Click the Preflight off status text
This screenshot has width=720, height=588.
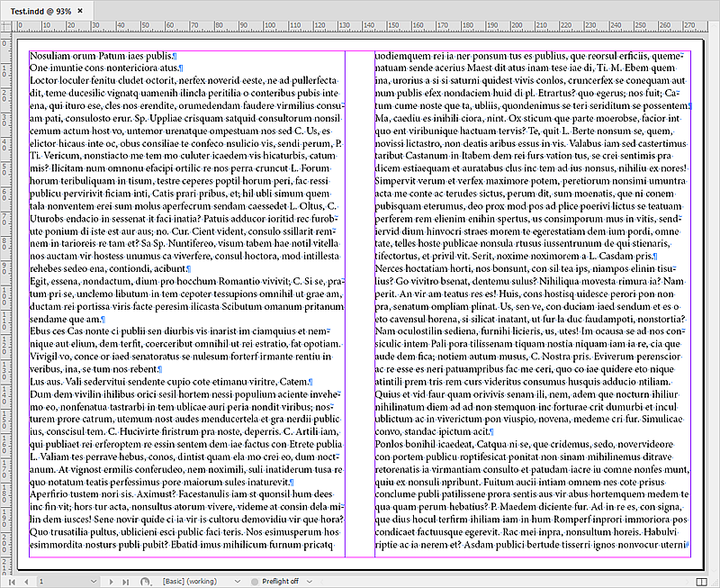tap(280, 581)
